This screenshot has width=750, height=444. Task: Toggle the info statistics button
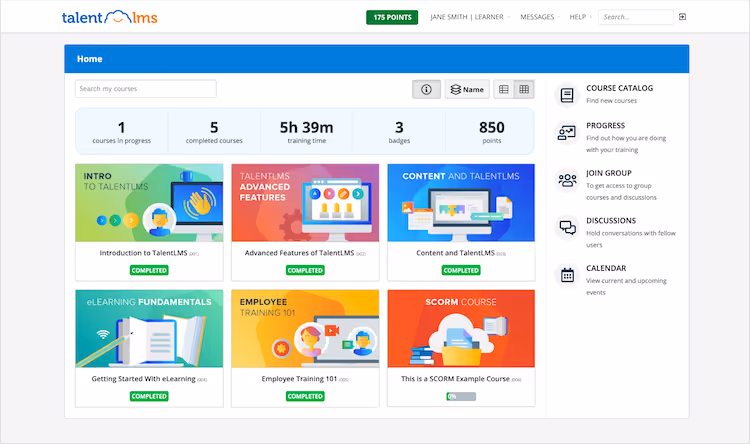426,89
